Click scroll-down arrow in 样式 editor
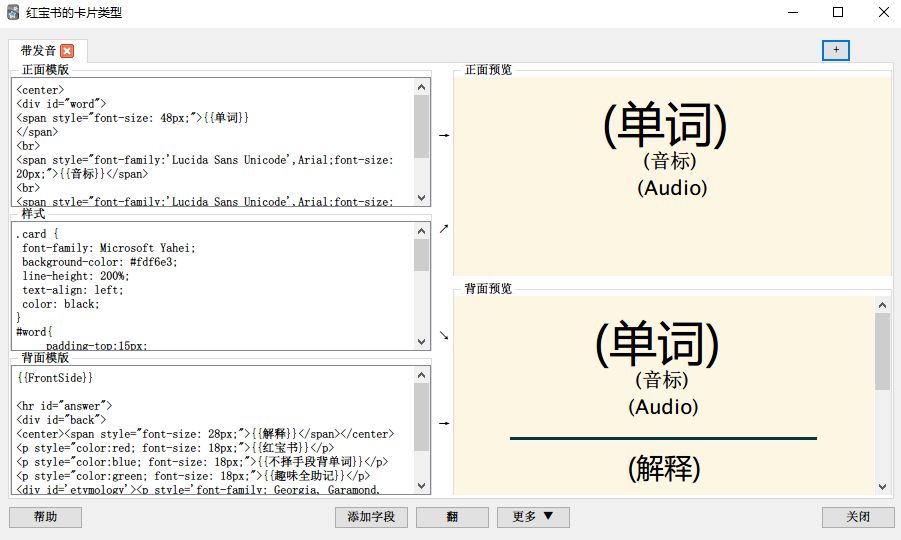 tap(421, 342)
